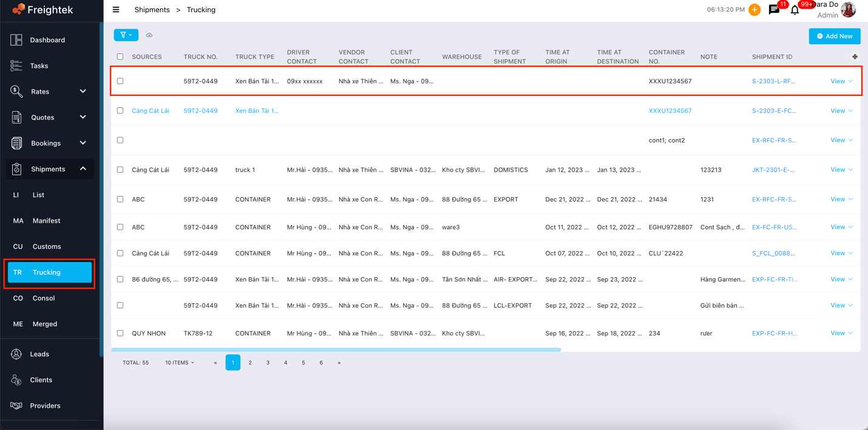The height and width of the screenshot is (430, 868).
Task: Click the Clients sidebar icon
Action: pyautogui.click(x=16, y=380)
